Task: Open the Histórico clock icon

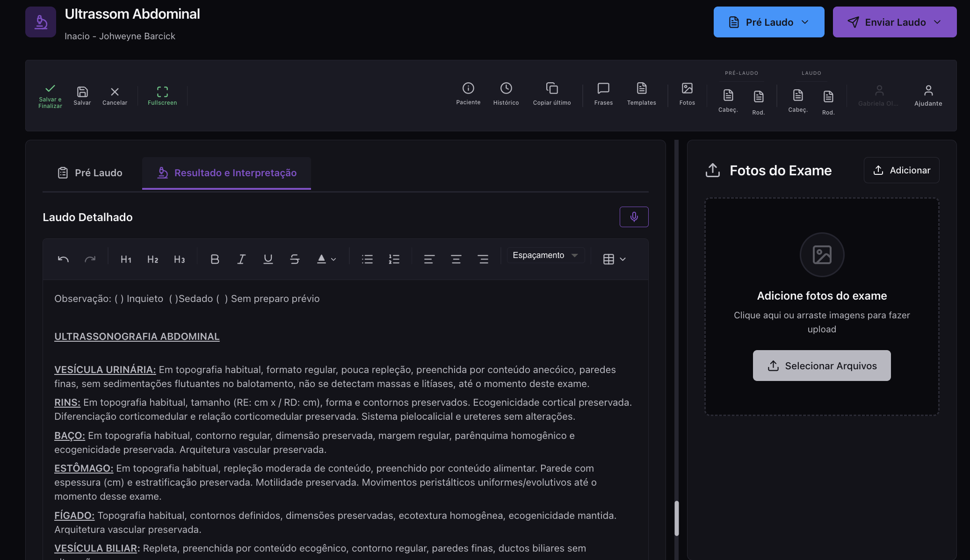Action: [506, 93]
